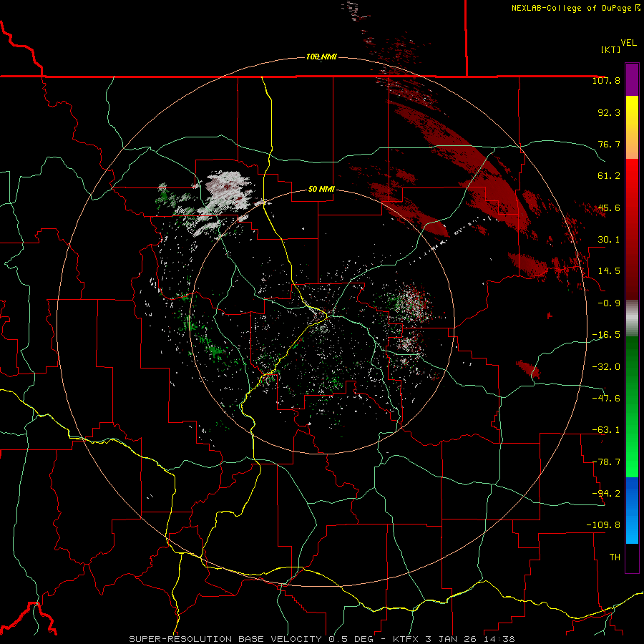644x644 pixels.
Task: Click the -63.1 velocity scale value
Action: point(606,430)
